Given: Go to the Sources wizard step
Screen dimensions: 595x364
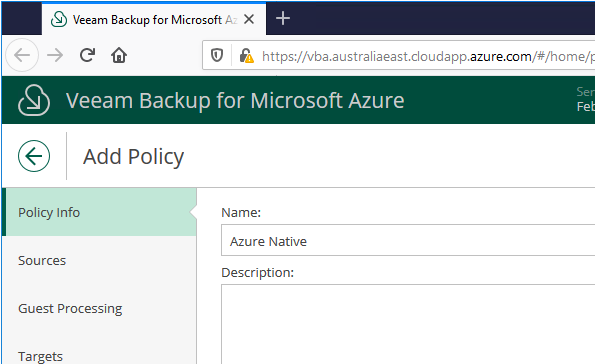Looking at the screenshot, I should (x=99, y=260).
